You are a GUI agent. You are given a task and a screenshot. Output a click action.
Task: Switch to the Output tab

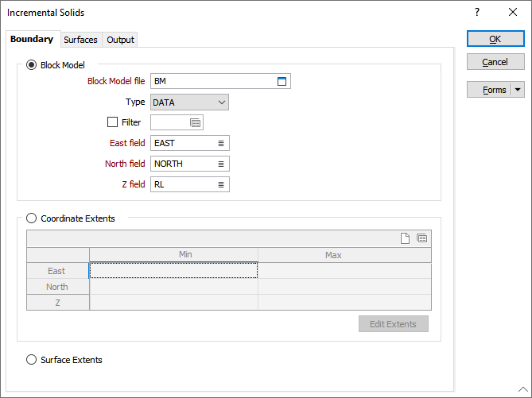coord(120,40)
